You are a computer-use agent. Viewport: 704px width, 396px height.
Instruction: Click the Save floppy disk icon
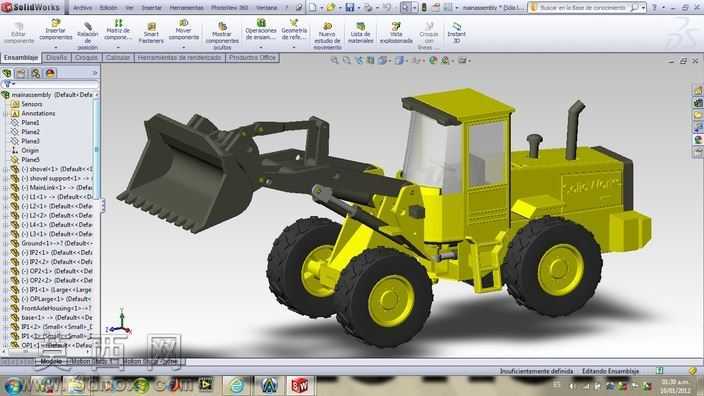point(350,8)
